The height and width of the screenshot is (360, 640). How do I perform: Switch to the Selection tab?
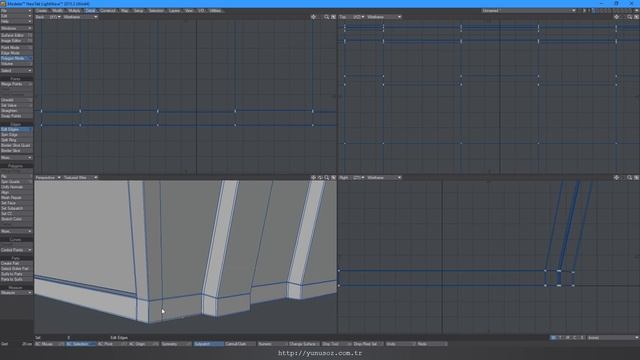(156, 11)
